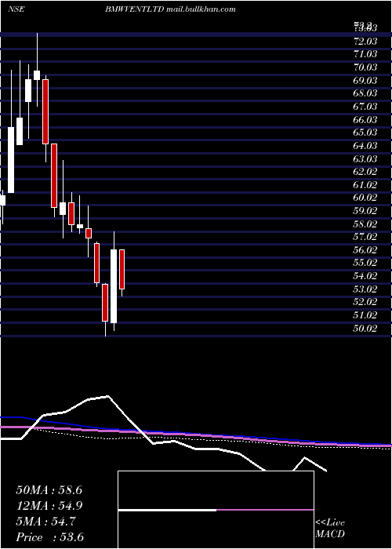Select the tall white candle rising to 56
The width and height of the screenshot is (392, 549).
(x=114, y=286)
